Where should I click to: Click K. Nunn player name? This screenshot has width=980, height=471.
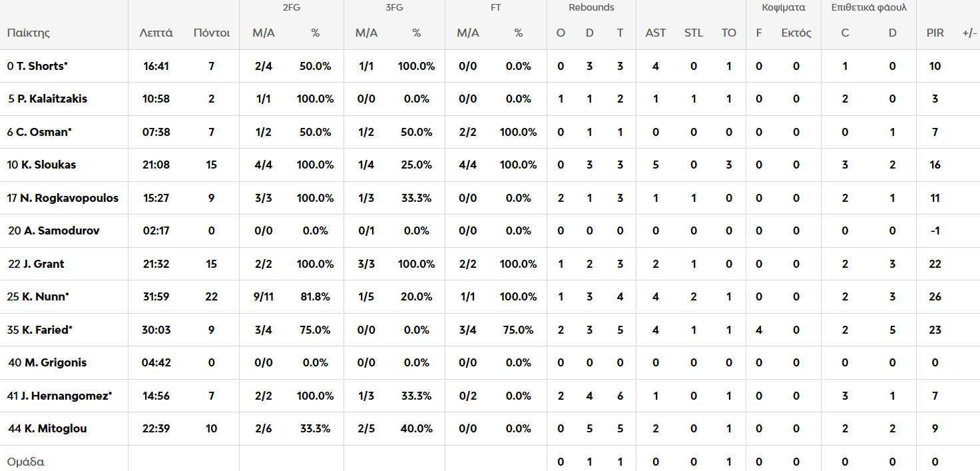pyautogui.click(x=44, y=296)
